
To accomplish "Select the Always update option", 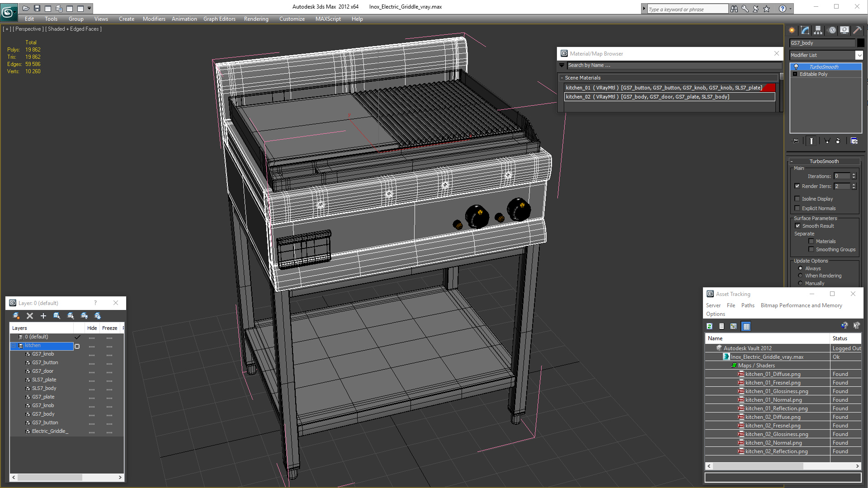I will [x=800, y=268].
